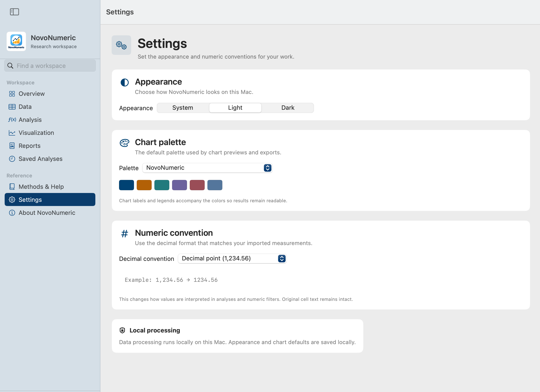
Task: Open the Overview page
Action: [50, 94]
